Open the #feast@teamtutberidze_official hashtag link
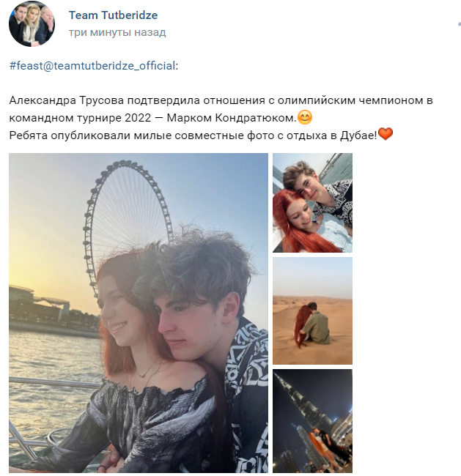The height and width of the screenshot is (476, 461). (x=92, y=66)
